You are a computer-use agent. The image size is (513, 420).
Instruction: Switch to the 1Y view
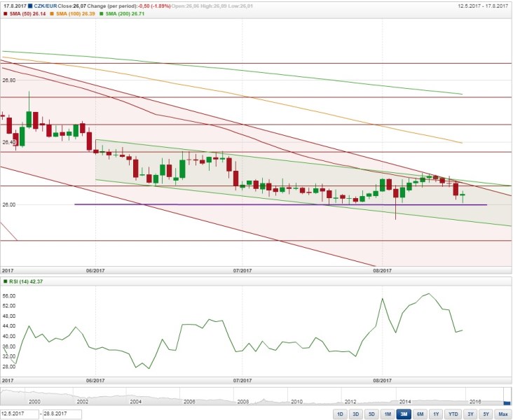[x=435, y=414]
